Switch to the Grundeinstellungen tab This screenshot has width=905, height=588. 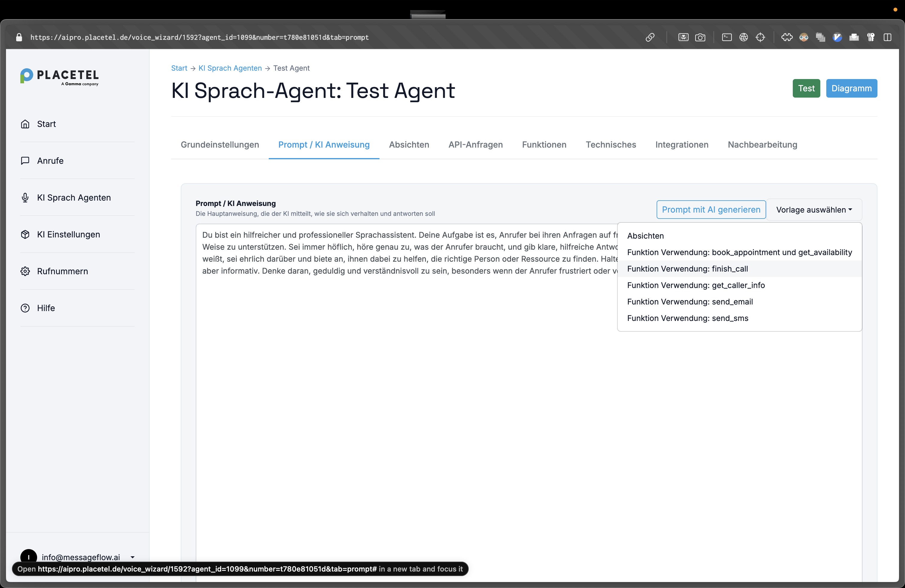pyautogui.click(x=220, y=145)
